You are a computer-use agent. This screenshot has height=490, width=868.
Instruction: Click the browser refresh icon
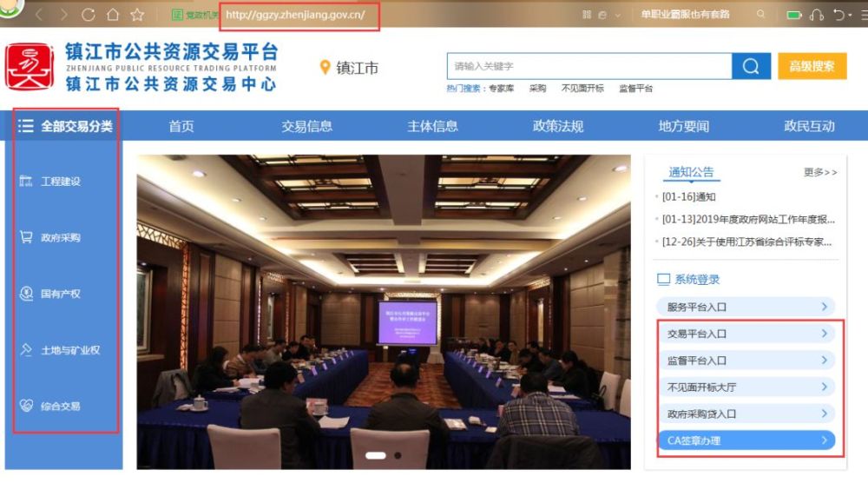tap(88, 15)
